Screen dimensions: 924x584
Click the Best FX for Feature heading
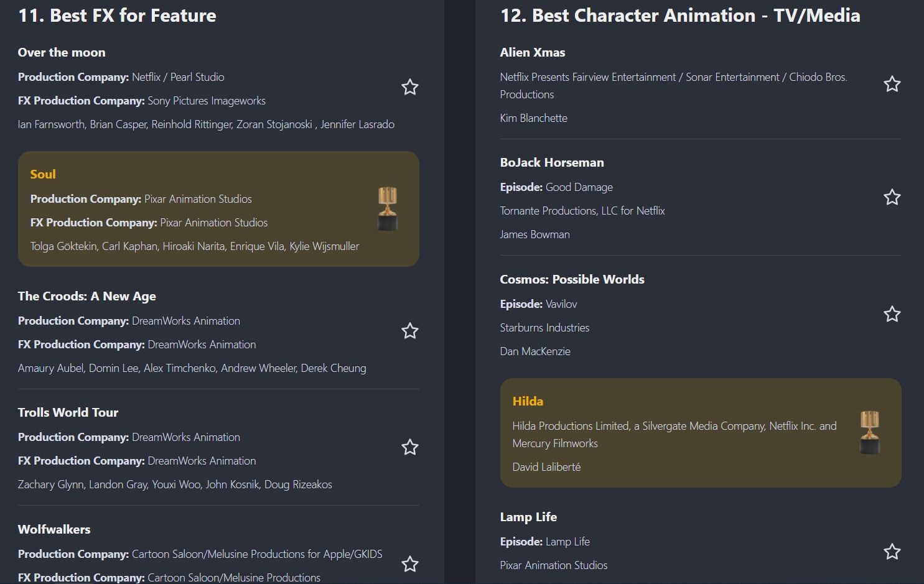tap(117, 16)
